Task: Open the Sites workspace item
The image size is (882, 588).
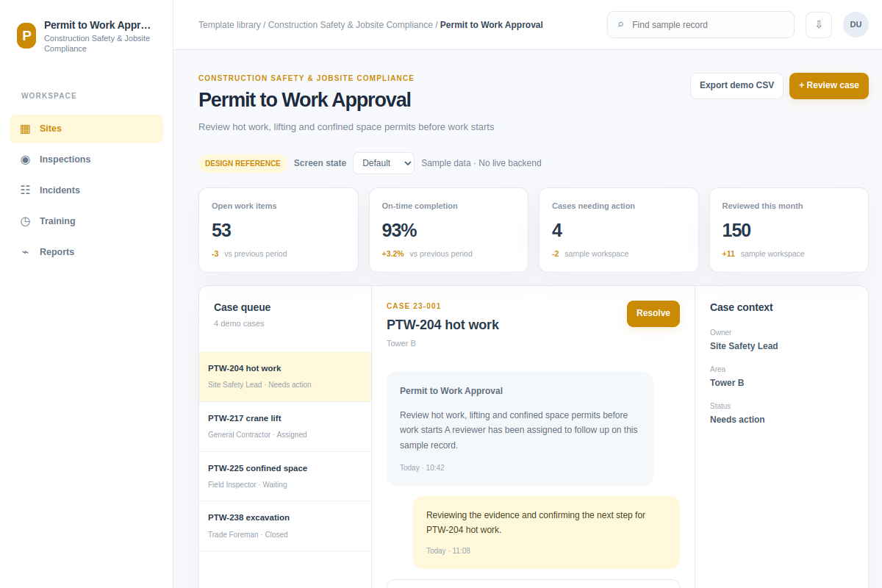Action: pyautogui.click(x=86, y=129)
